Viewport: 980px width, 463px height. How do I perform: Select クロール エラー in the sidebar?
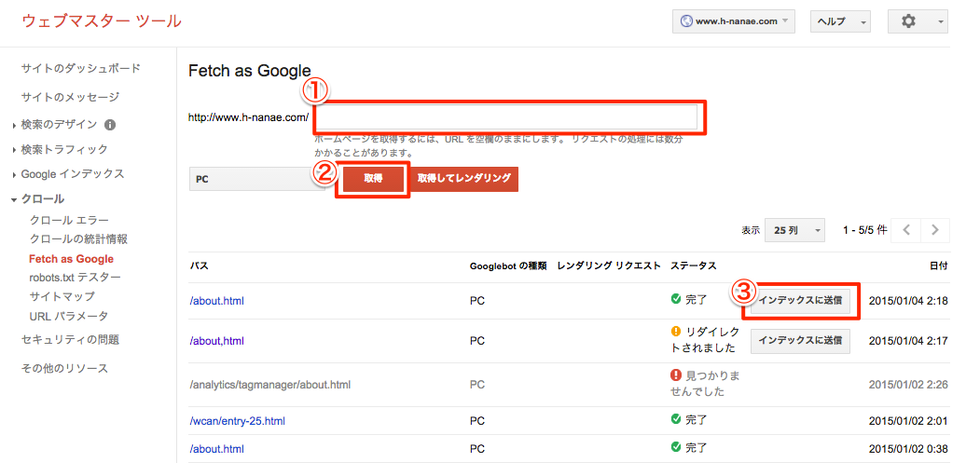(x=69, y=220)
